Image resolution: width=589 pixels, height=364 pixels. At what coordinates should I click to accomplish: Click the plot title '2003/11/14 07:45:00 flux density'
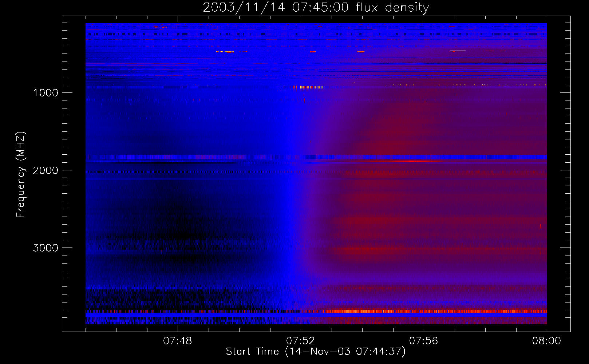coord(316,8)
